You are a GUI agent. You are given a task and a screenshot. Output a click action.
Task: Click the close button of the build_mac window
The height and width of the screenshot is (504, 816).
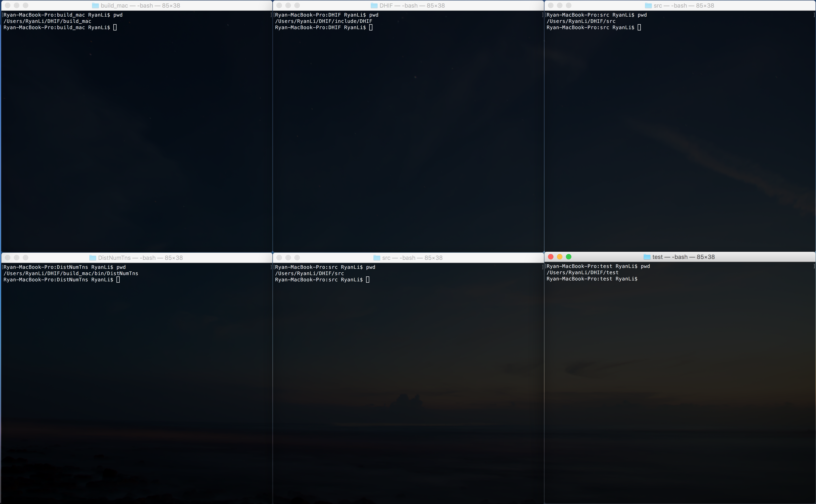[8, 6]
